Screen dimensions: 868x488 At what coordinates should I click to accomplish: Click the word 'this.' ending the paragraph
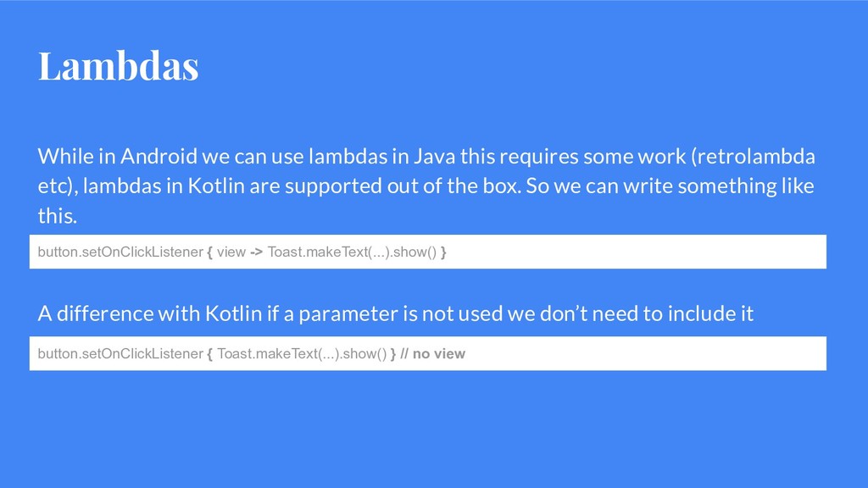point(57,216)
